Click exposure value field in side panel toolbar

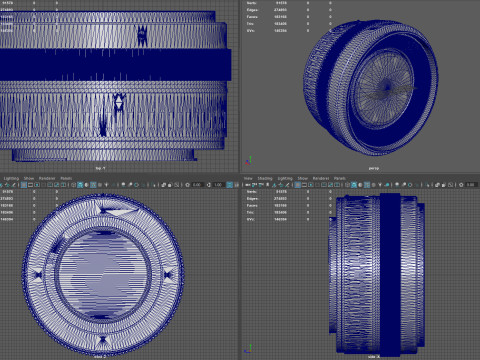click(x=471, y=184)
